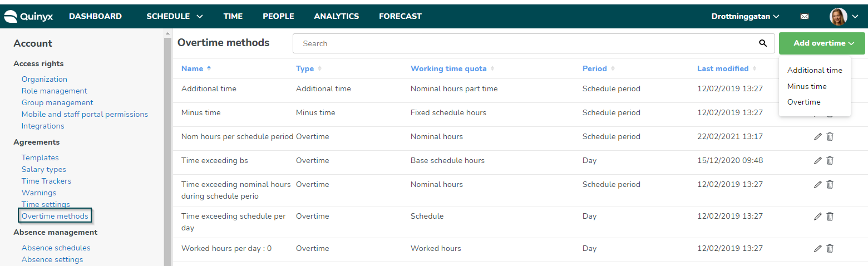Select Overtime methods in sidebar

(55, 216)
